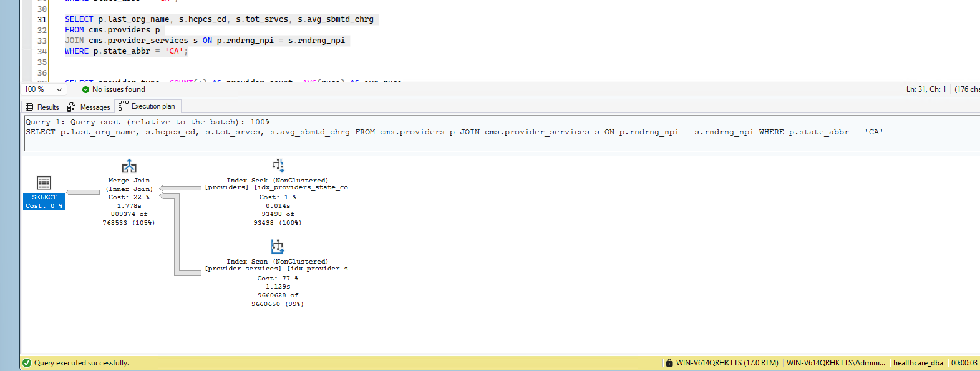
Task: Select the Index Seek operator icon
Action: point(278,165)
